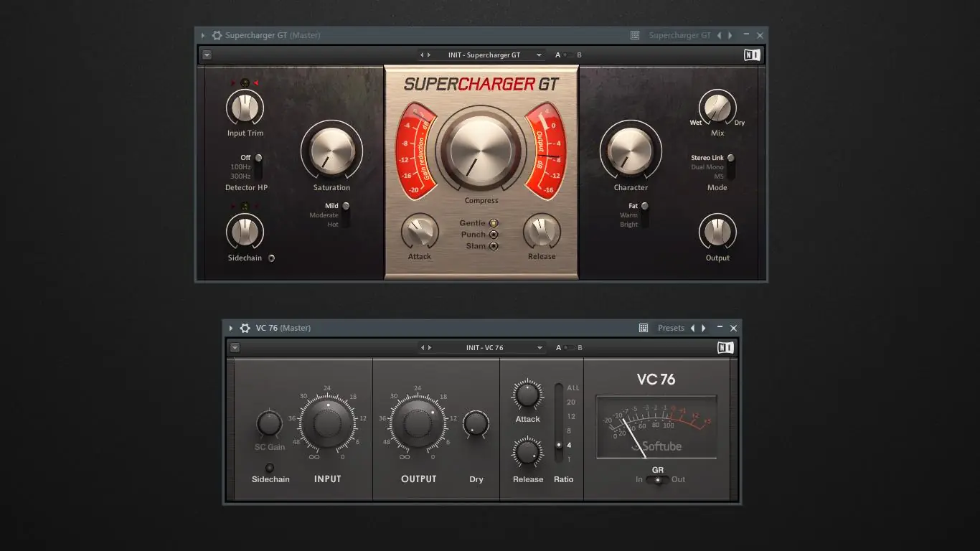Toggle A/B comparison in Supercharger GT
This screenshot has height=551, width=980.
pyautogui.click(x=568, y=55)
